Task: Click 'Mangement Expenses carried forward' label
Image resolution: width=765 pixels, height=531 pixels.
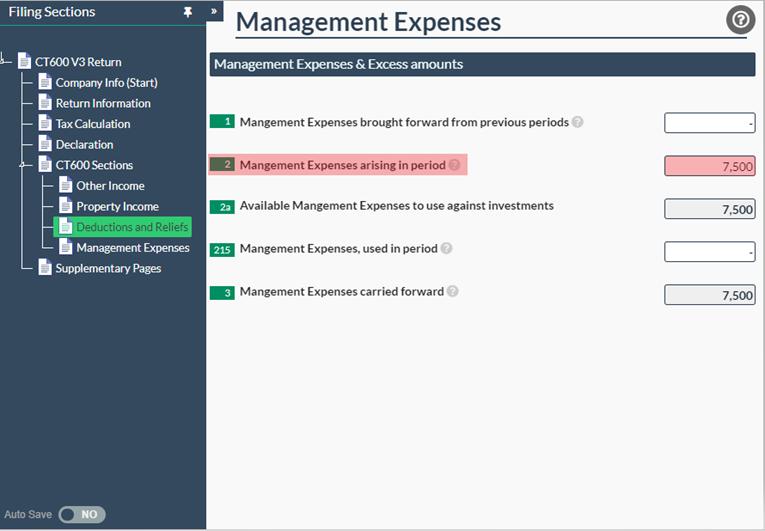Action: 342,291
